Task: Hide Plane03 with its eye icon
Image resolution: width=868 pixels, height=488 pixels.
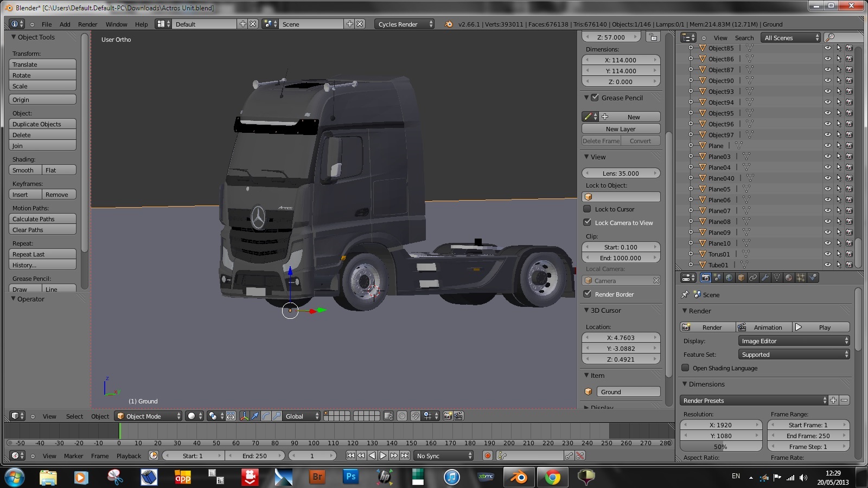Action: (x=828, y=156)
